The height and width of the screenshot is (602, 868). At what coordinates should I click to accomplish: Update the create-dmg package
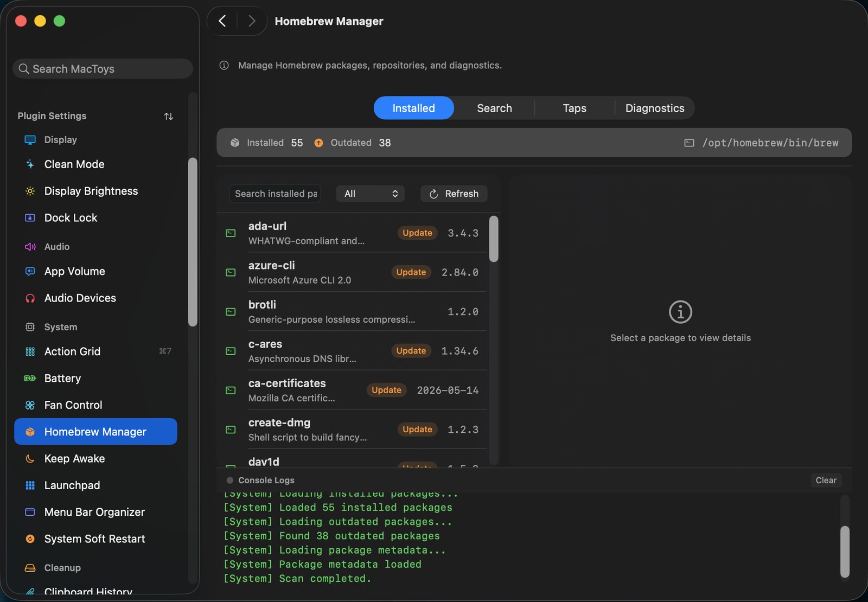click(417, 429)
